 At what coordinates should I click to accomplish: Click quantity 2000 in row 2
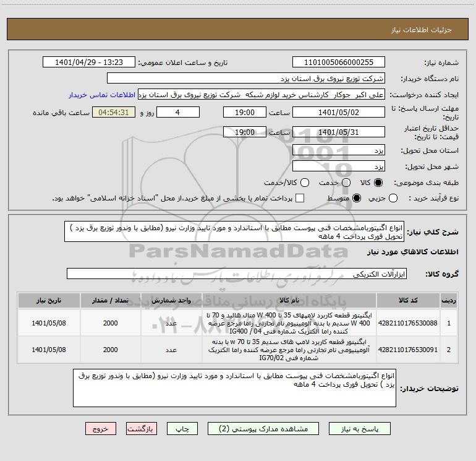tap(110, 350)
